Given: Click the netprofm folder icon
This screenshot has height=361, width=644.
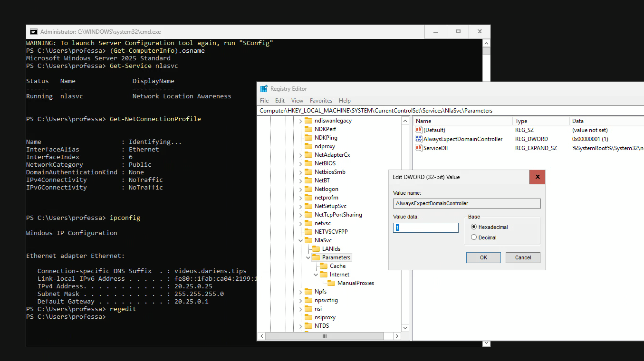Looking at the screenshot, I should click(308, 198).
